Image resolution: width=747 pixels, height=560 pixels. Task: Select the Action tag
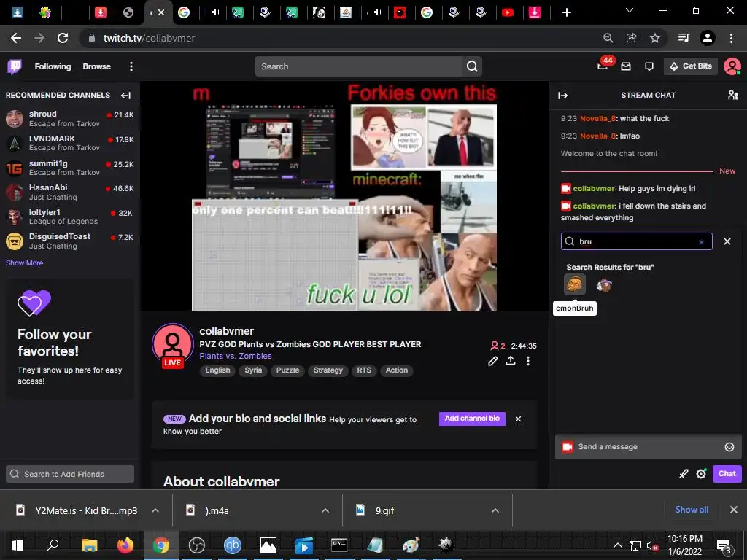tap(397, 370)
